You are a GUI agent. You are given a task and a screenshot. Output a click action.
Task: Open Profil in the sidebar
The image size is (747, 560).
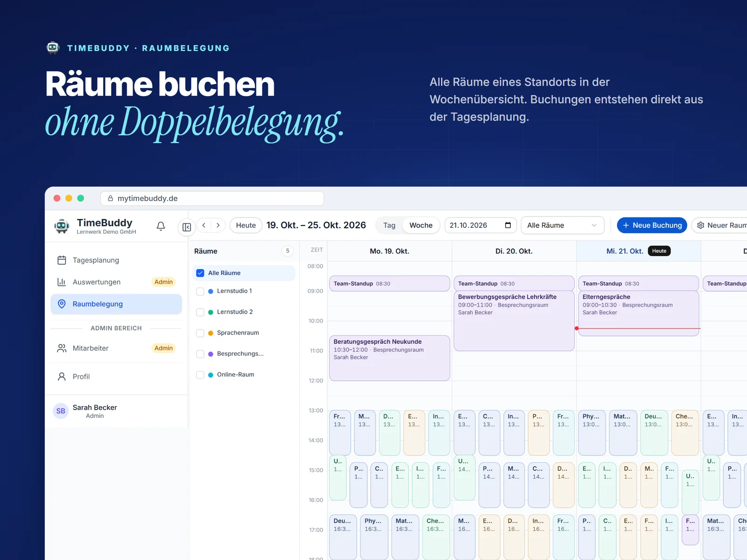pos(116,377)
